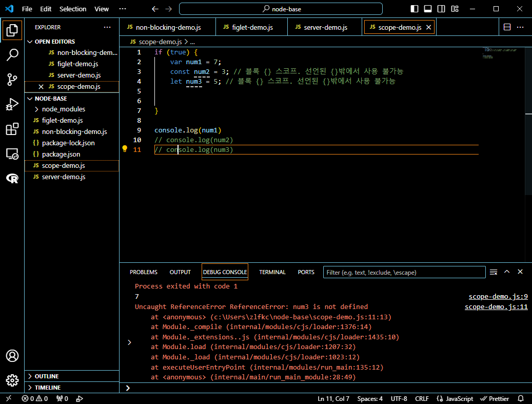Open the R extension icon in activity bar
The width and height of the screenshot is (532, 404).
coord(12,178)
